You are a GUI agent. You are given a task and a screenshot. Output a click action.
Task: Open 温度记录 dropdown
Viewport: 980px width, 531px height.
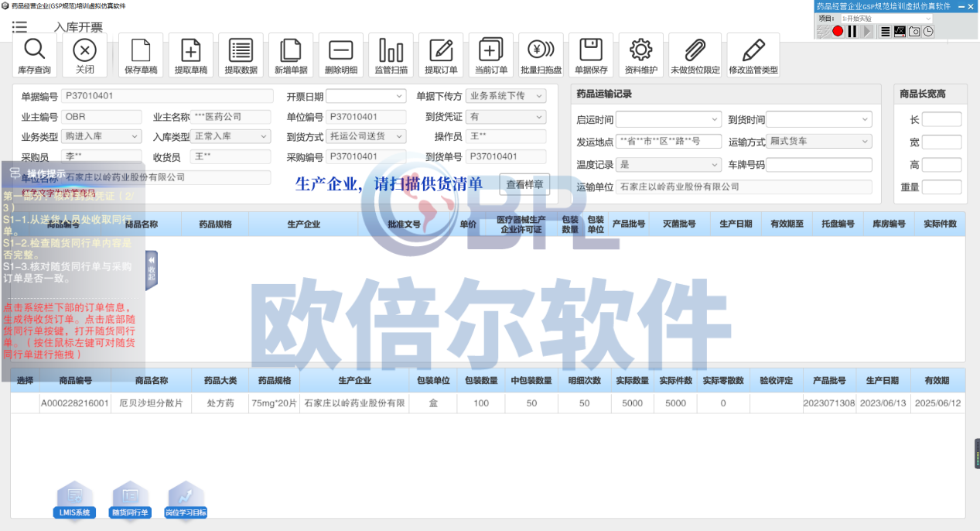[668, 165]
